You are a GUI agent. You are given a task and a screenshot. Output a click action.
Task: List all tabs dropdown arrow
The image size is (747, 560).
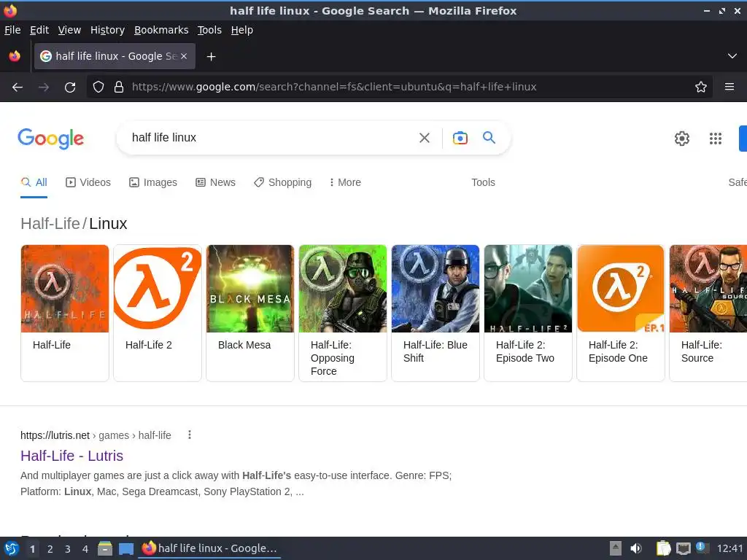pyautogui.click(x=732, y=56)
